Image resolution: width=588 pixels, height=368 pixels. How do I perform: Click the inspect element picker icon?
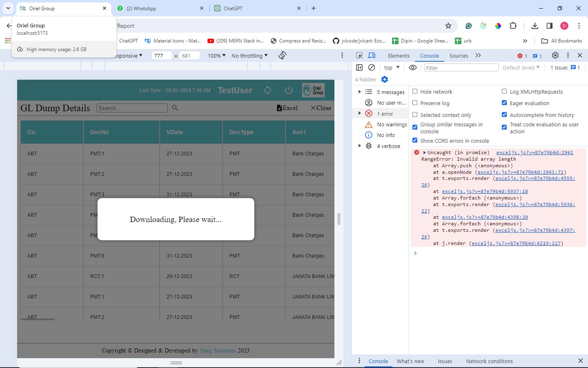coord(359,56)
